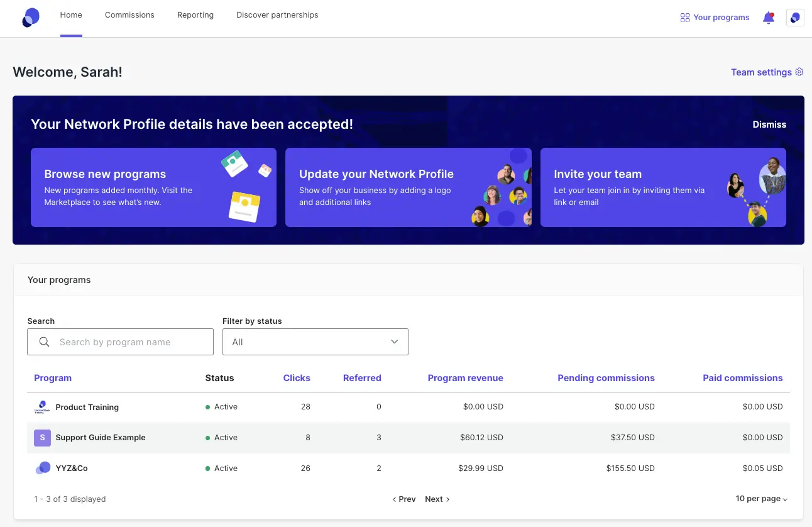This screenshot has height=527, width=812.
Task: Open the Support Guide Example program name
Action: click(x=101, y=438)
